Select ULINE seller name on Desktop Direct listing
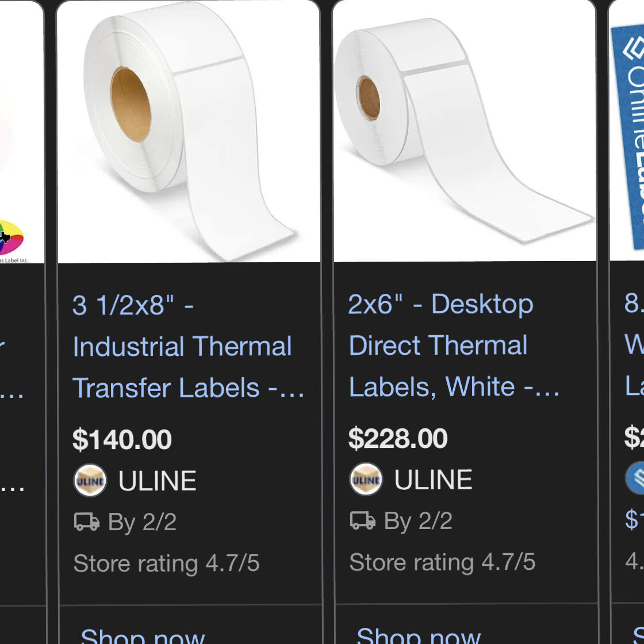 click(x=433, y=480)
